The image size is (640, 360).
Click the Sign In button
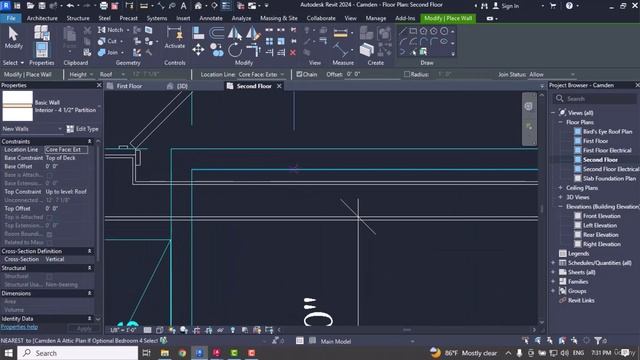(x=506, y=6)
